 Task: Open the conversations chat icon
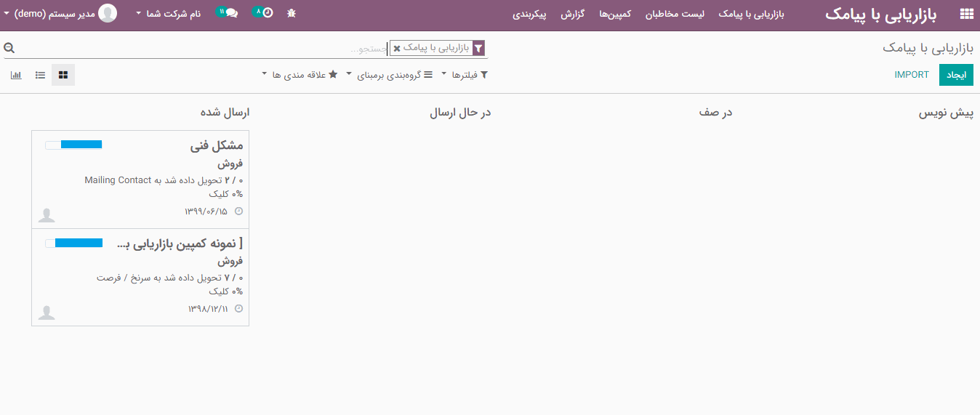click(231, 13)
